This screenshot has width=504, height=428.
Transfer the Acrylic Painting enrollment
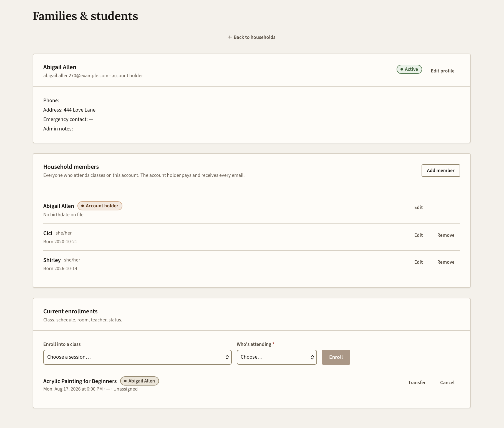click(417, 382)
